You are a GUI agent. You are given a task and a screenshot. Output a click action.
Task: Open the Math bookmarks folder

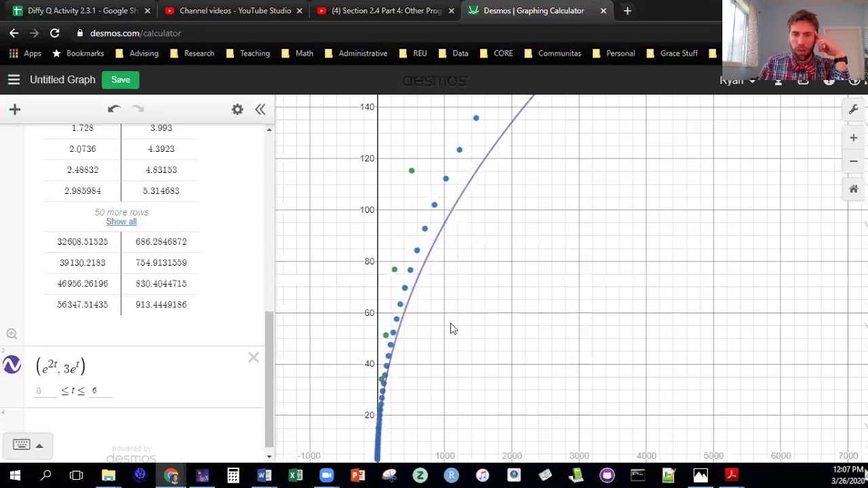coord(298,53)
